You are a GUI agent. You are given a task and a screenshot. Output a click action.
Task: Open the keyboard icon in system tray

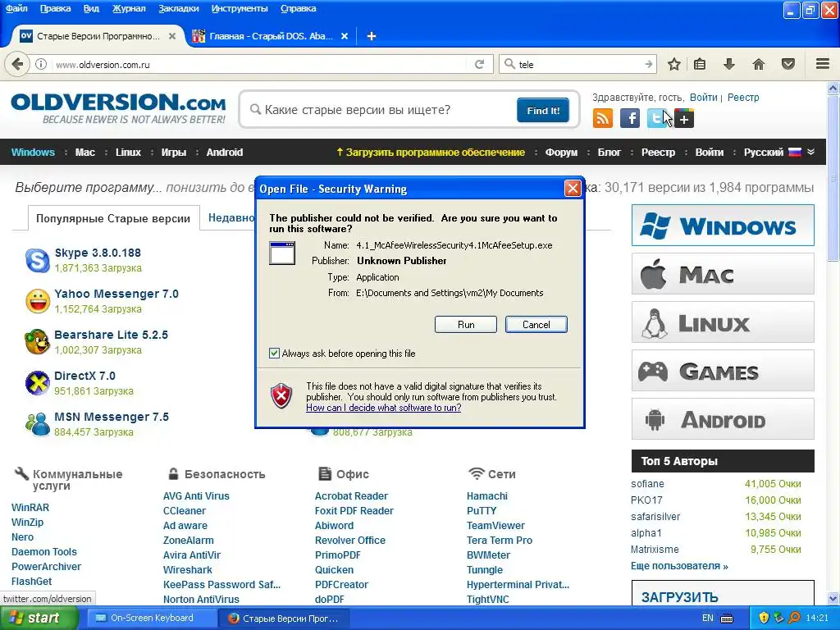727,619
